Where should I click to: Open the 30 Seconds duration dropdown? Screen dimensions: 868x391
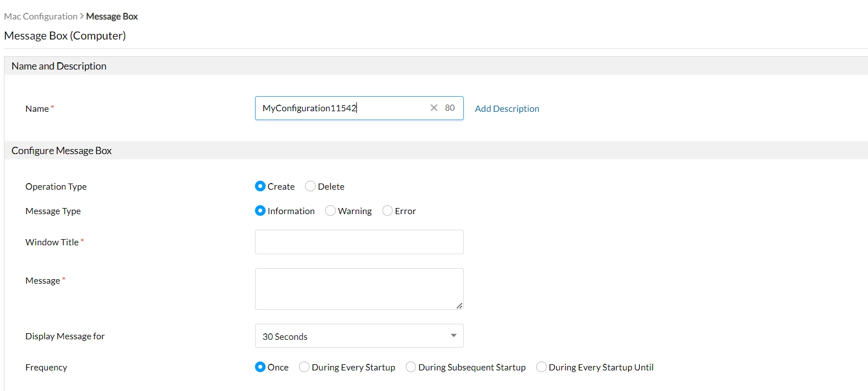(x=359, y=336)
